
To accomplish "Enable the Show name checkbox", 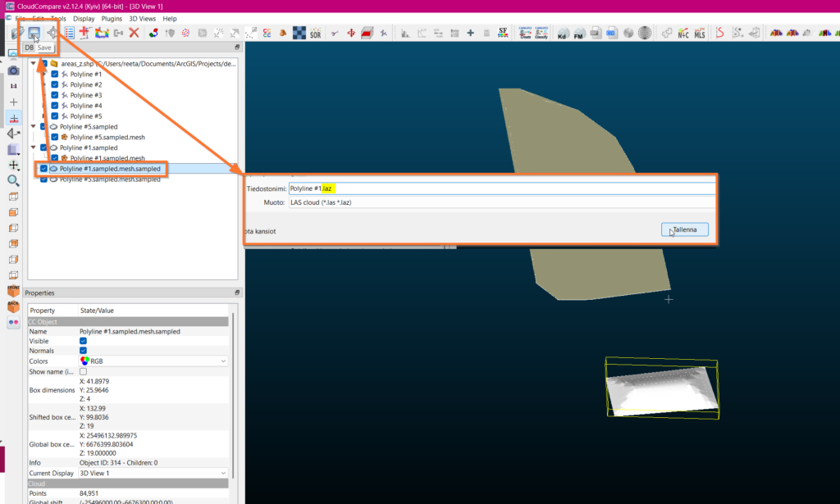I will (x=83, y=371).
